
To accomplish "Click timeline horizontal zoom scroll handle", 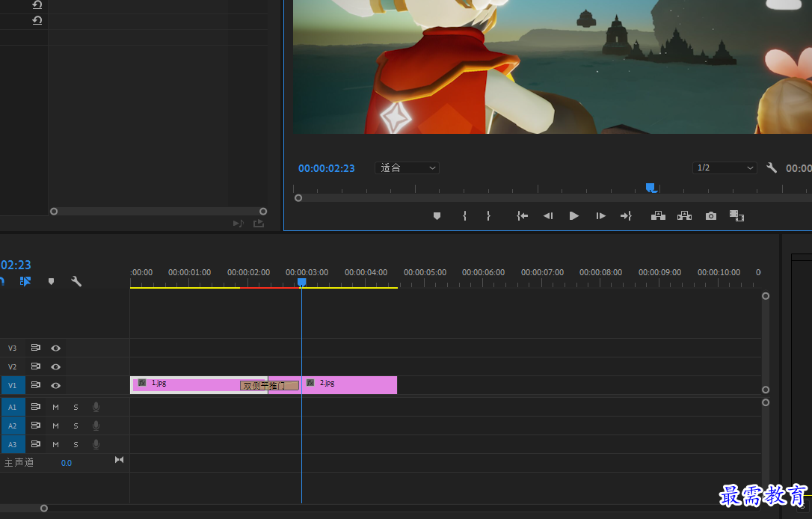I will [44, 508].
